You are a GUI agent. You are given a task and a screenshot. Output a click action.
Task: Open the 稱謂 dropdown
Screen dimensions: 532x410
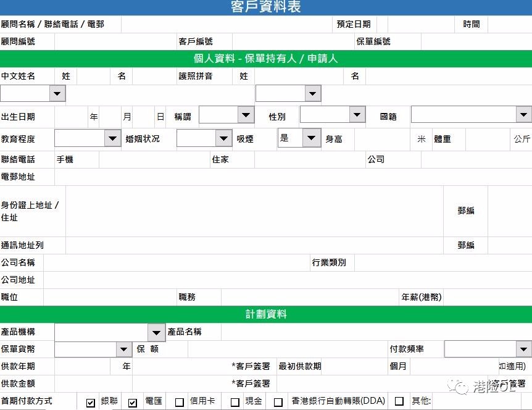point(245,114)
